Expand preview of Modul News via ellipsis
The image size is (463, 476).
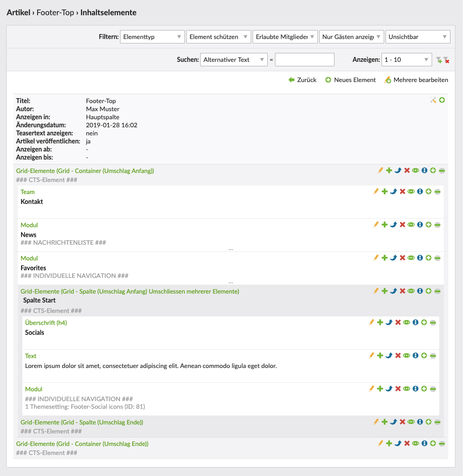(x=231, y=249)
